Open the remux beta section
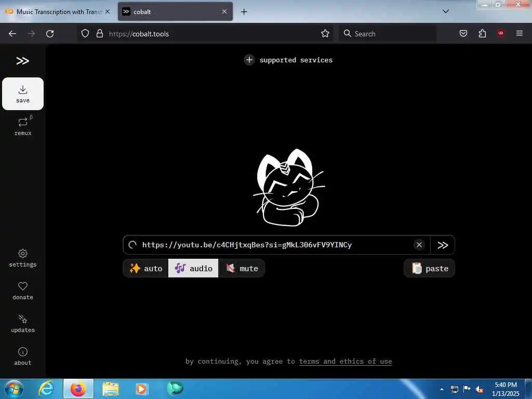The width and height of the screenshot is (532, 399). (23, 126)
